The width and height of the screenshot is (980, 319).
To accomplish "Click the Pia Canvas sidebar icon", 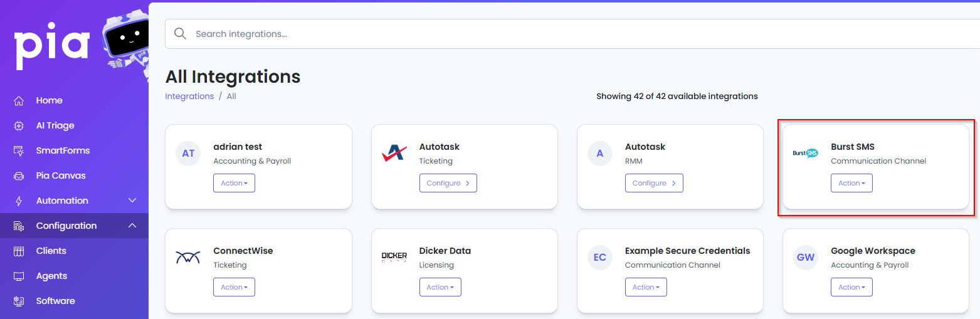I will (x=19, y=175).
